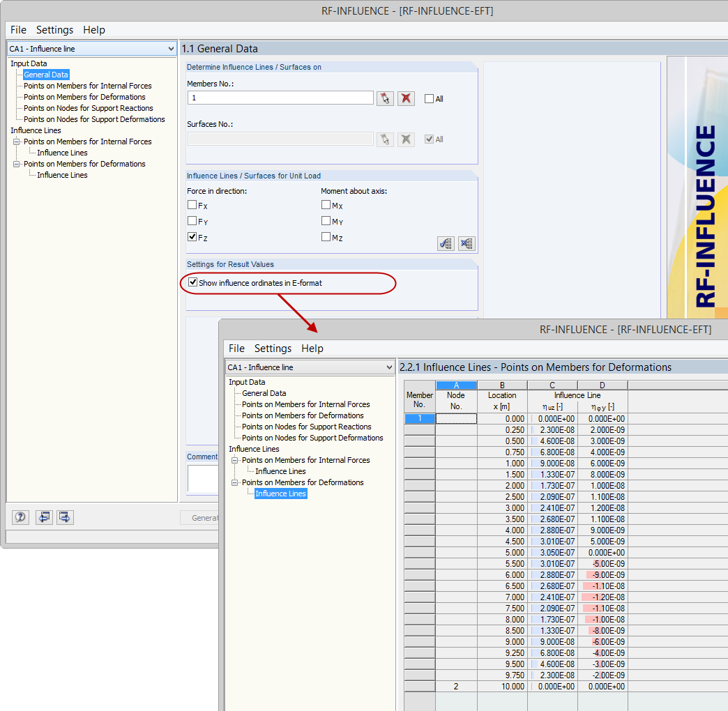Open File menu in back window

19,30
